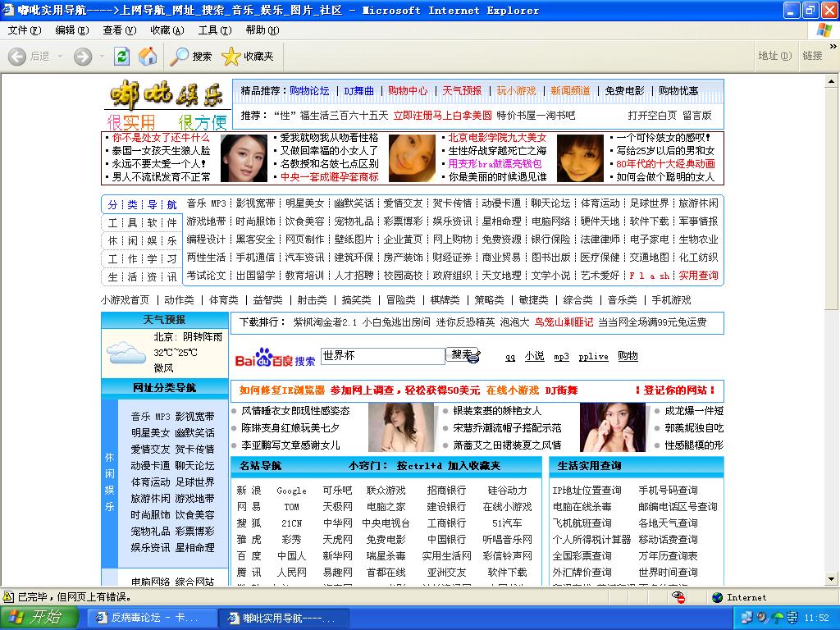Click the Refresh page icon in toolbar
The image size is (840, 630).
coord(121,56)
